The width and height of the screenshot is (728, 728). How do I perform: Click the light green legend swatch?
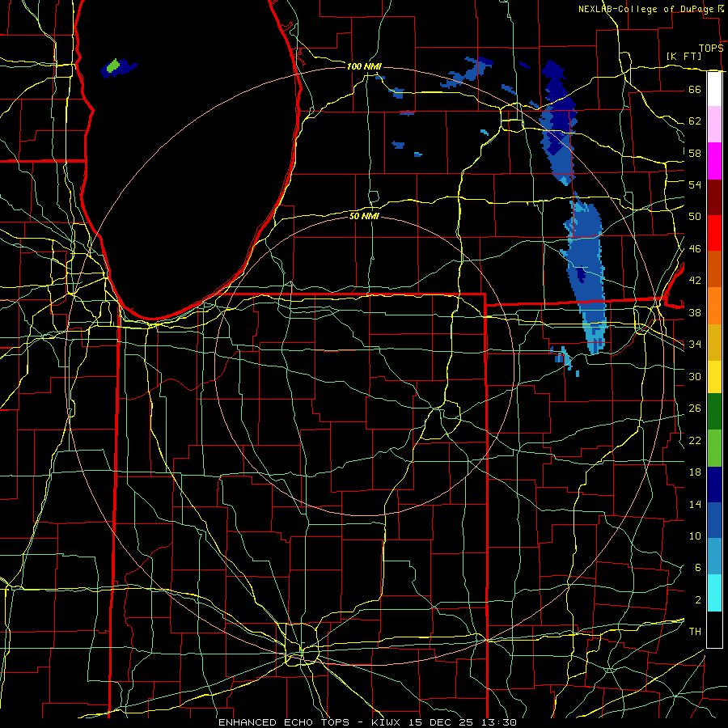pos(714,448)
